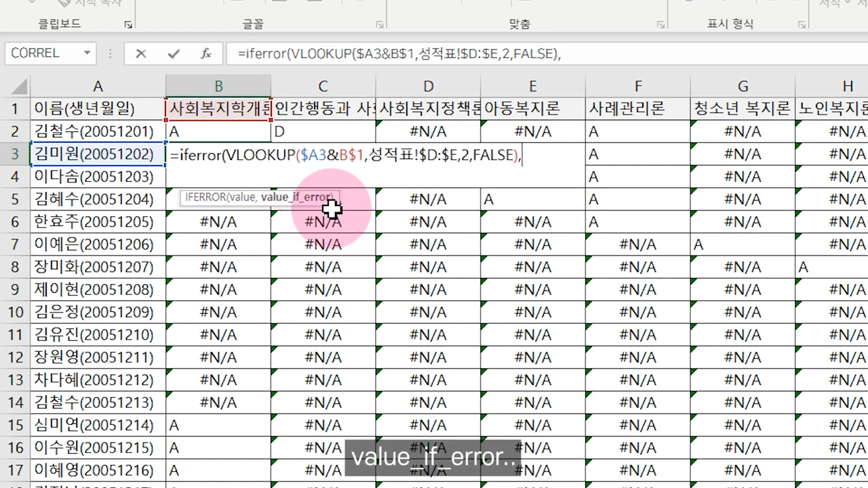
Task: Click cell A16 '이수원(20051215)'
Action: click(x=98, y=447)
